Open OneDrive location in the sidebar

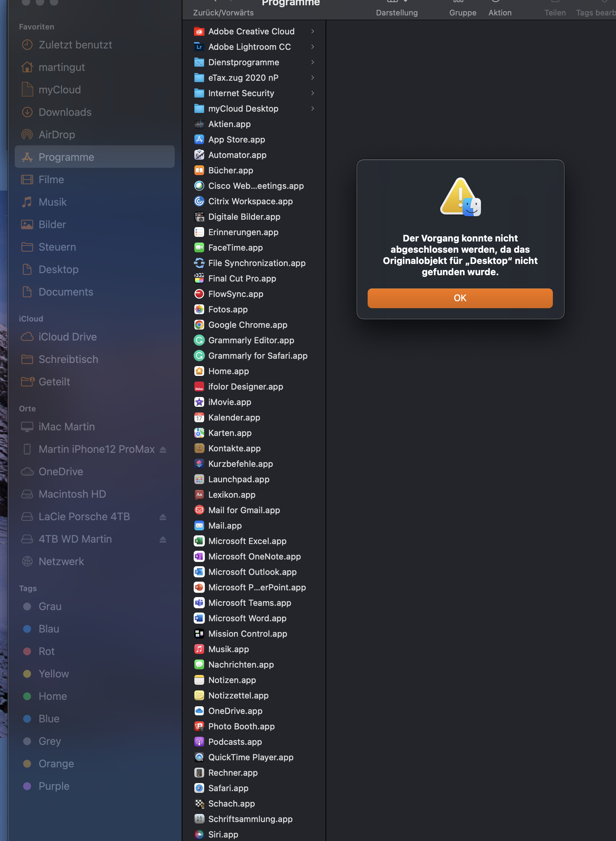point(95,472)
